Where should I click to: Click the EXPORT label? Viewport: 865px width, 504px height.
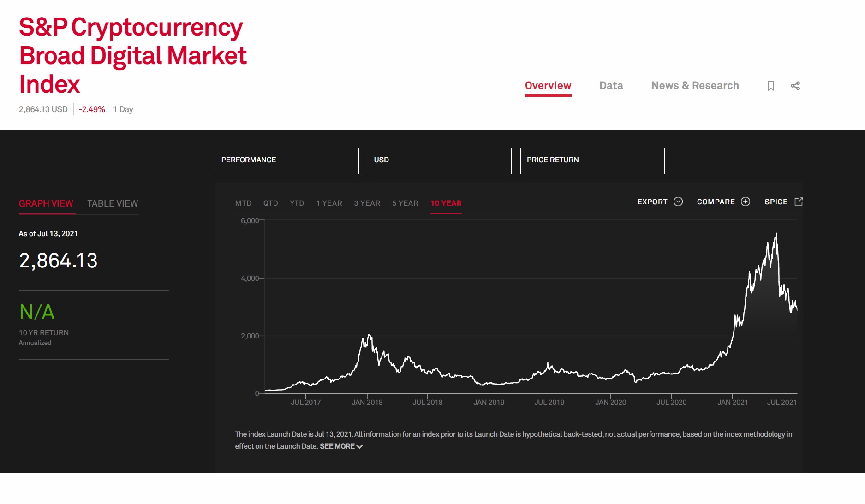pyautogui.click(x=652, y=202)
